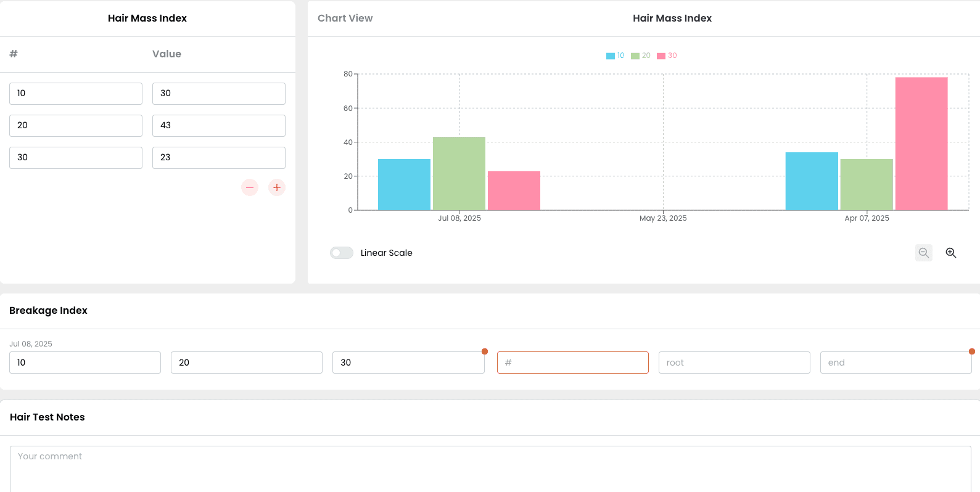Image resolution: width=980 pixels, height=492 pixels.
Task: Click the Your comment notes text area
Action: pos(490,467)
